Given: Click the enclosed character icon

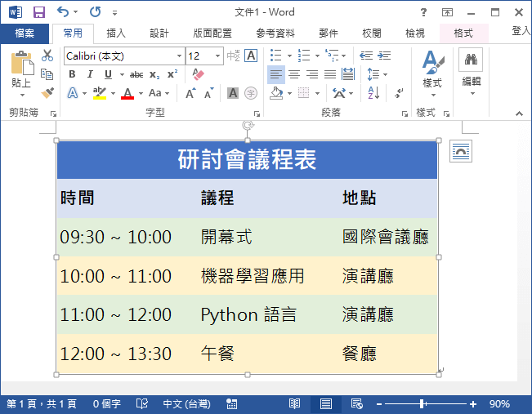Looking at the screenshot, I should click(251, 93).
